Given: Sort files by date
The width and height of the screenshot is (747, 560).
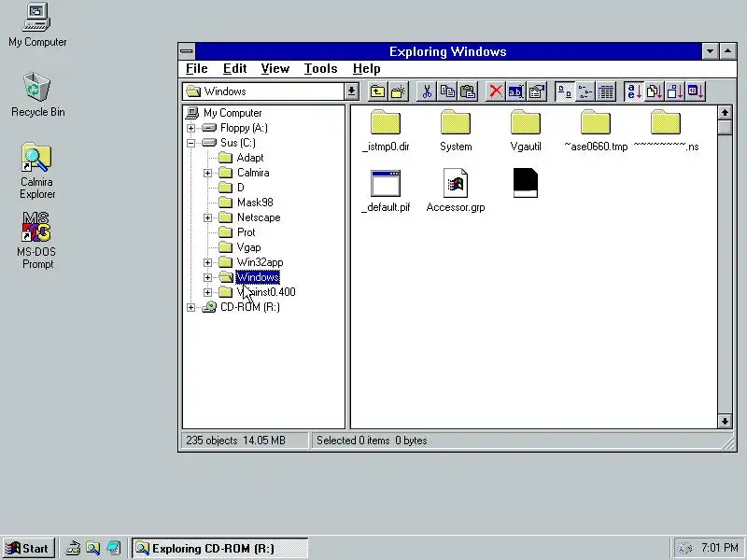Looking at the screenshot, I should coord(696,91).
